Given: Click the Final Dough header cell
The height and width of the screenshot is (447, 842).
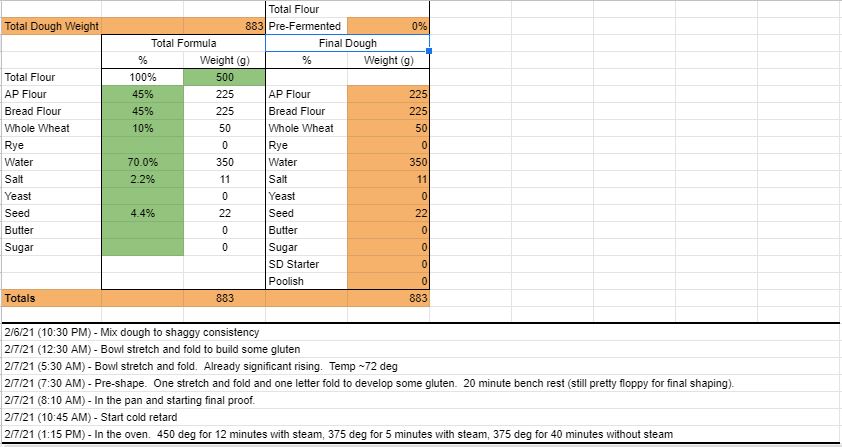Looking at the screenshot, I should [x=347, y=43].
